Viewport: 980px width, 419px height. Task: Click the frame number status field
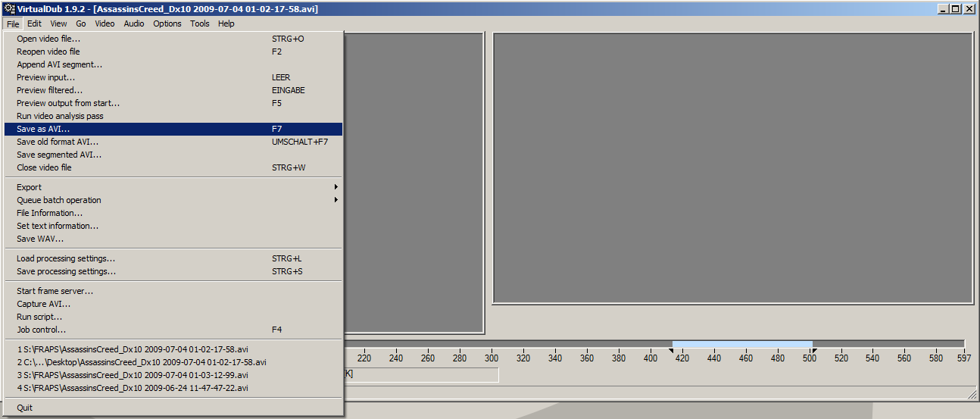[421, 374]
